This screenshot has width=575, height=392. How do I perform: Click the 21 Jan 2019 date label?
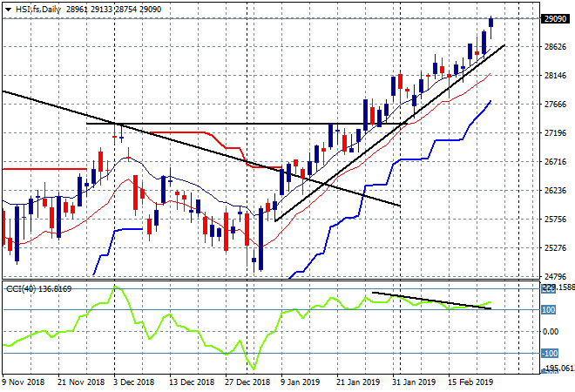358,382
